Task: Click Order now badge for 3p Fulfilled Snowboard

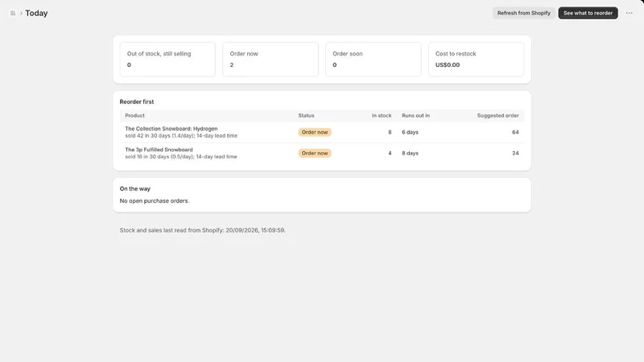Action: click(315, 153)
